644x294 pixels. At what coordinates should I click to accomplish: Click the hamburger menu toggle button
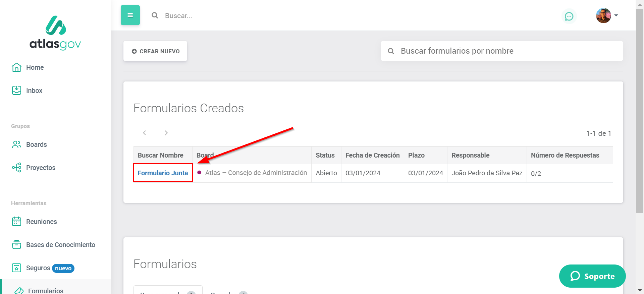(130, 15)
